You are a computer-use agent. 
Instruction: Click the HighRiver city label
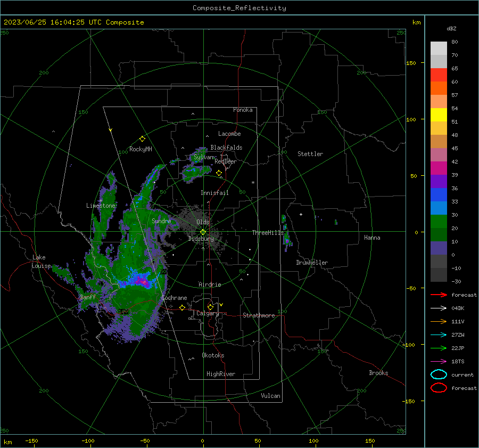pos(221,374)
